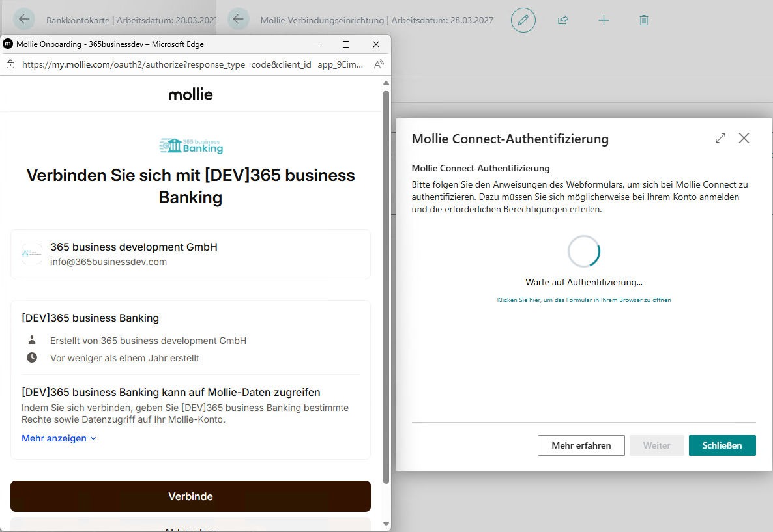
Task: Click the Mehr erfahren button
Action: (x=581, y=445)
